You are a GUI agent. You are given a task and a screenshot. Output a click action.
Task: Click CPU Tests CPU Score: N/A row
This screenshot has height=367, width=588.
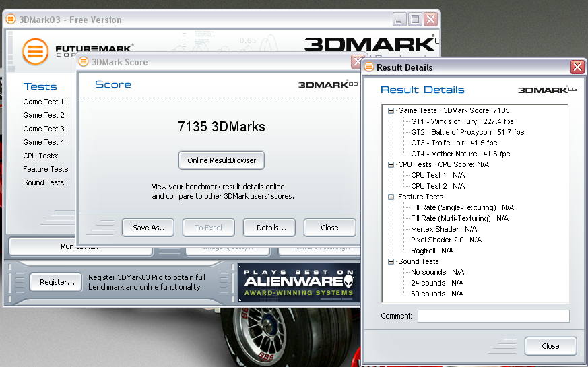pyautogui.click(x=444, y=164)
